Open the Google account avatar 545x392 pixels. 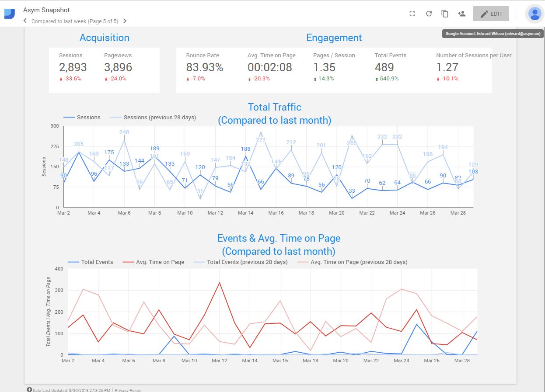coord(535,14)
